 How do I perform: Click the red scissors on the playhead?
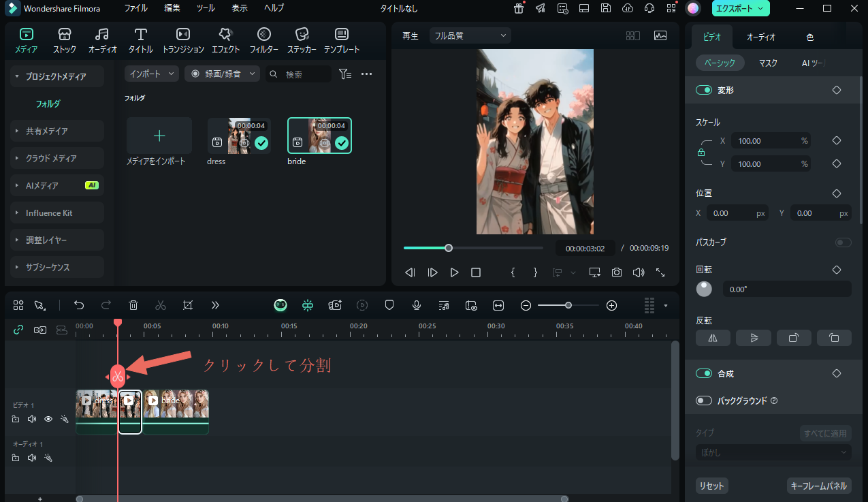118,376
